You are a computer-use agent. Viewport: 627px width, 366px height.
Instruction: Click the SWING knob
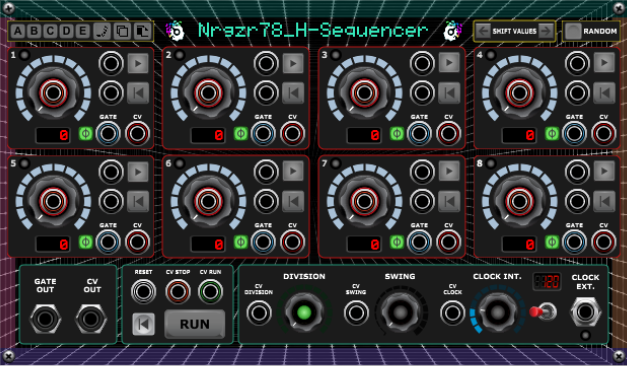tap(400, 312)
